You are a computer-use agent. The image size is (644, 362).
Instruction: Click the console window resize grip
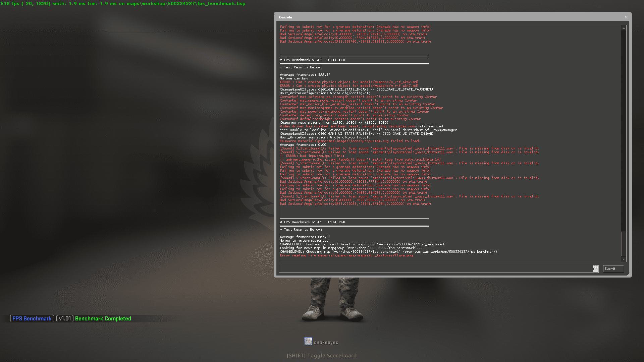[629, 275]
